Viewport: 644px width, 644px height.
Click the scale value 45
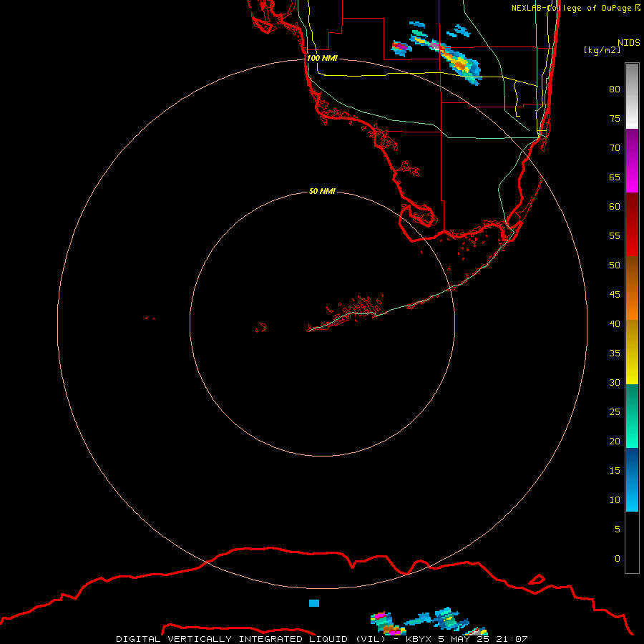615,295
